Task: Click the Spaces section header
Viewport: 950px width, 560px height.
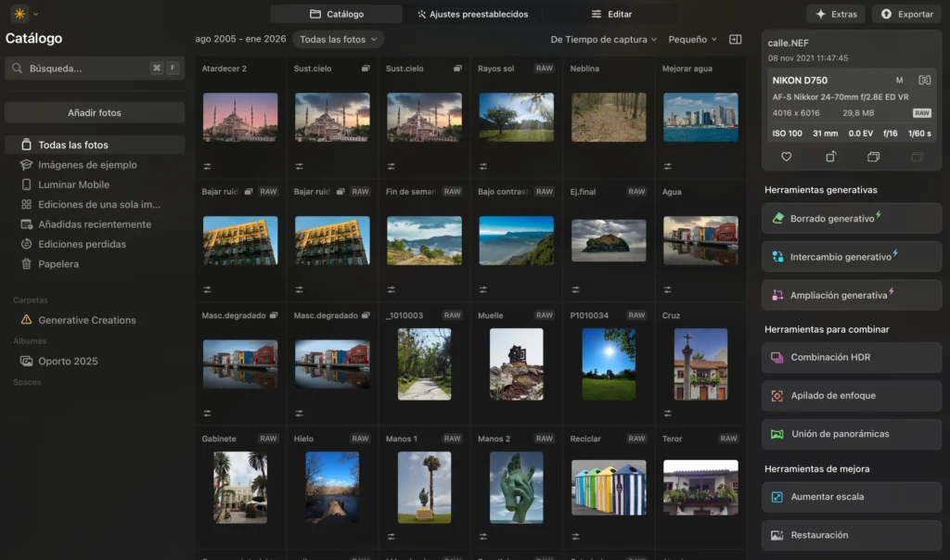Action: (27, 382)
